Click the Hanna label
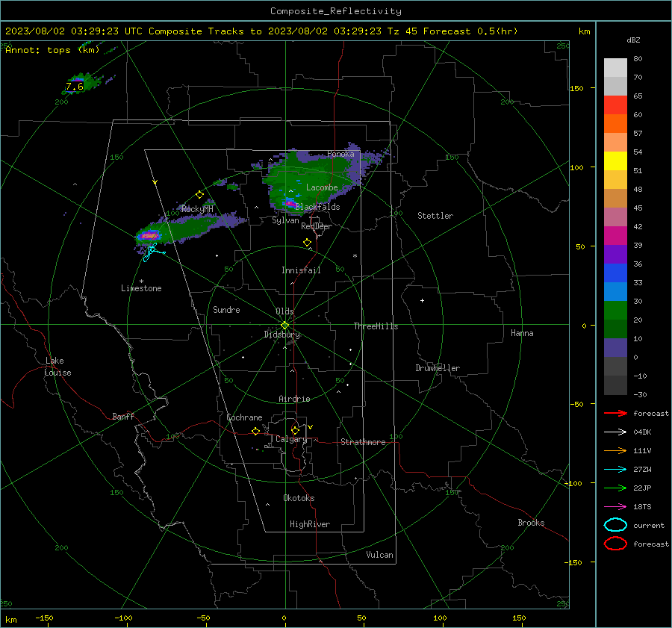Image resolution: width=672 pixels, height=628 pixels. coord(522,333)
